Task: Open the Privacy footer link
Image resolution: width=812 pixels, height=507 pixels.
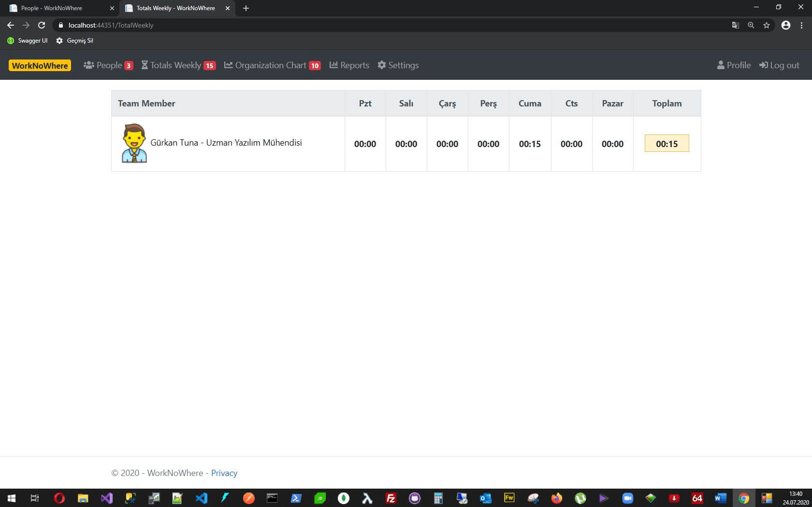Action: [224, 473]
